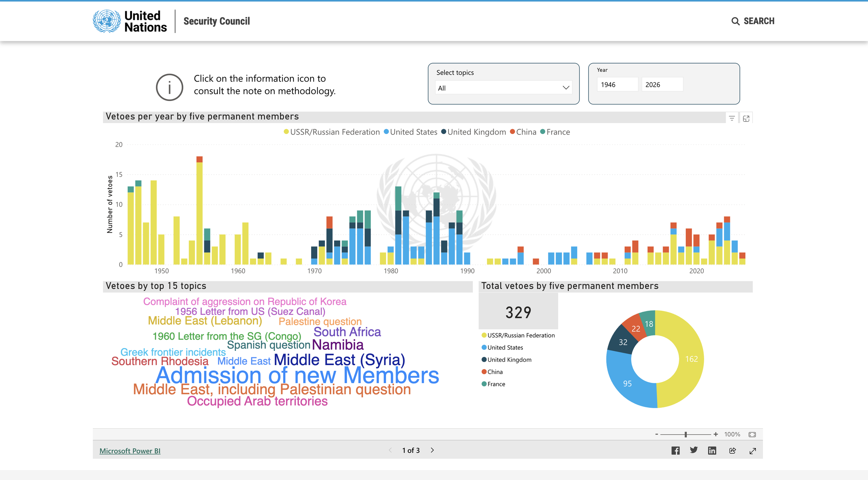Share the report on Twitter

(x=694, y=450)
